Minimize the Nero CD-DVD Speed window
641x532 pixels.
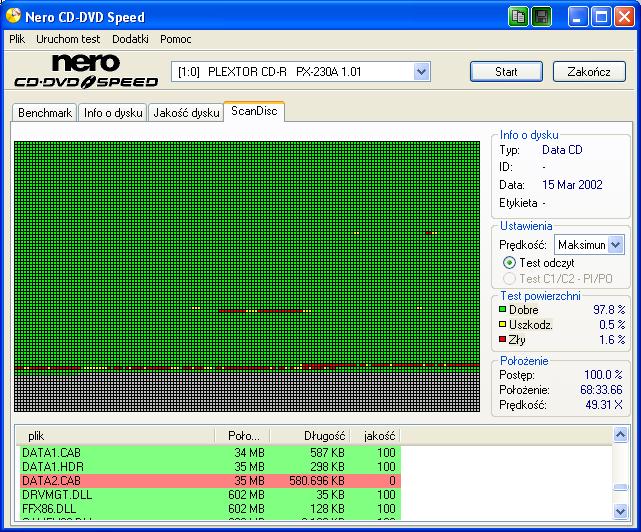577,17
